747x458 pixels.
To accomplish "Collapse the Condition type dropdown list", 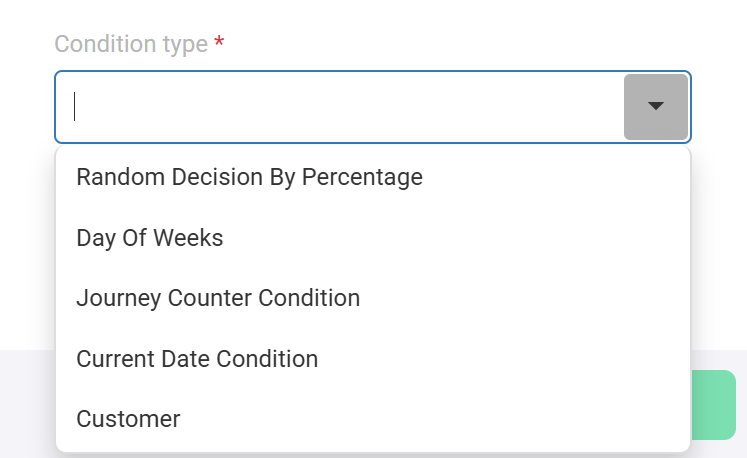I will coord(656,106).
